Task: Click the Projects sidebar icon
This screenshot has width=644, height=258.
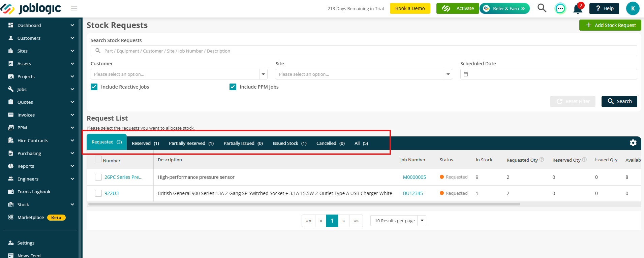Action: click(x=11, y=76)
